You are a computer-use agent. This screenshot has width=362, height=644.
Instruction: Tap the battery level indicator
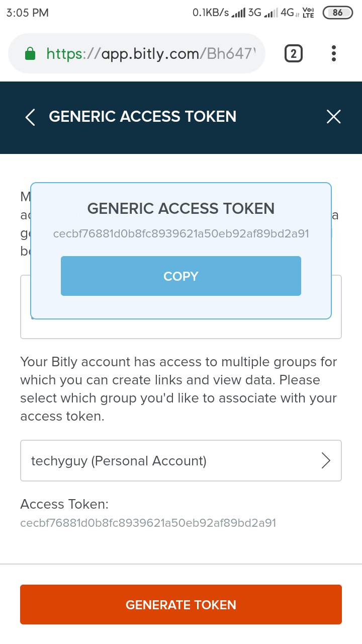(x=337, y=13)
